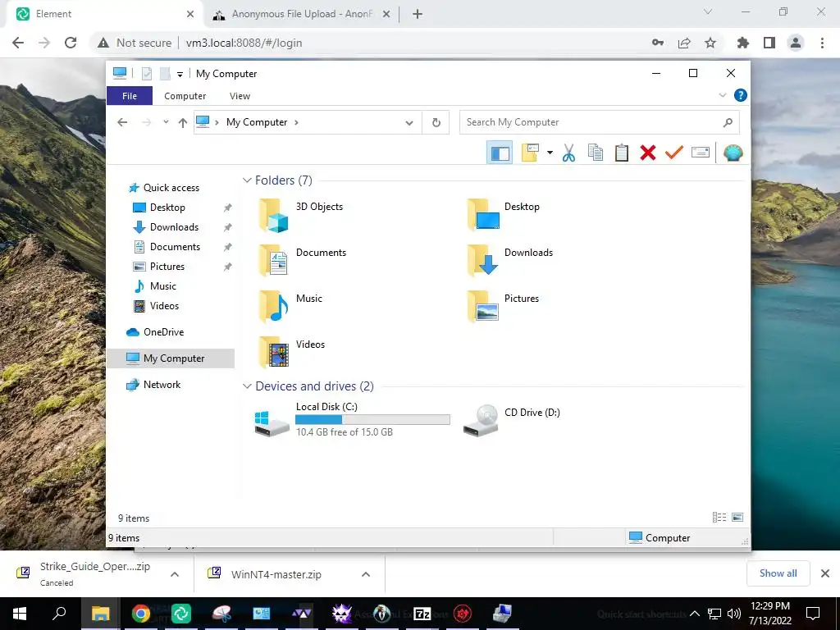Select Downloads in the navigation pane
The height and width of the screenshot is (630, 840).
pos(174,227)
